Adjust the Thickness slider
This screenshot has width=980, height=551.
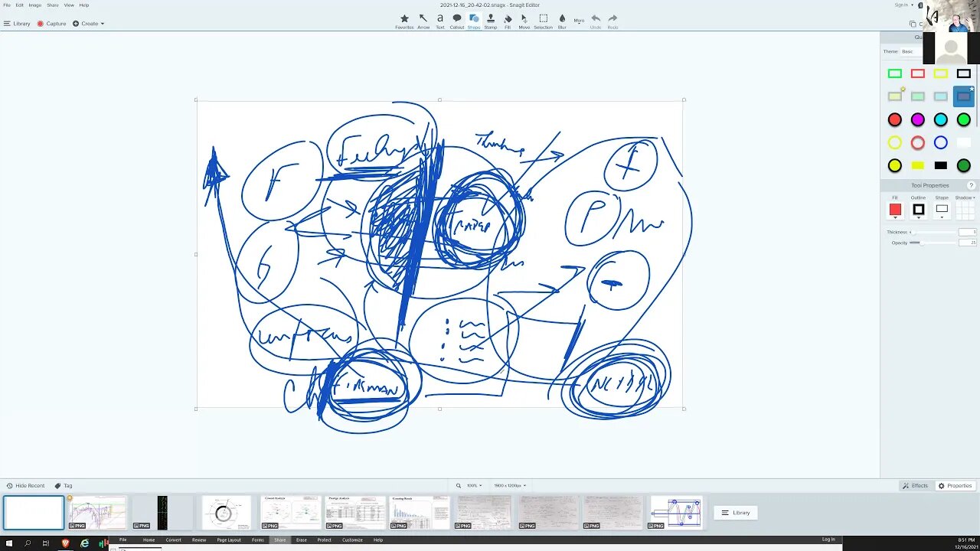pos(933,232)
